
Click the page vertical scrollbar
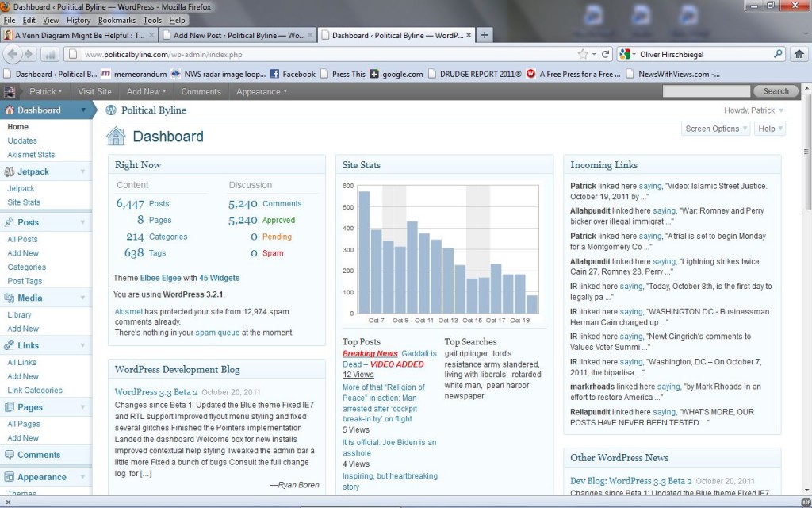point(806,152)
